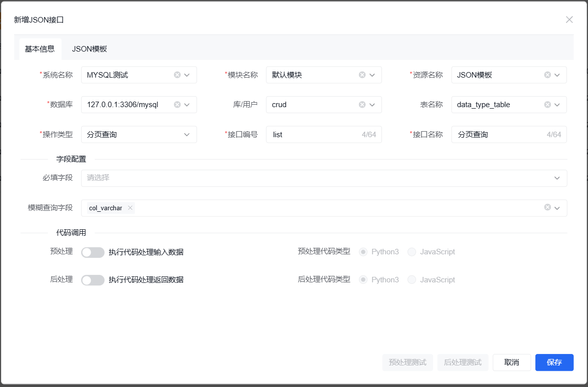588x387 pixels.
Task: Click the 保存 button
Action: [x=554, y=362]
